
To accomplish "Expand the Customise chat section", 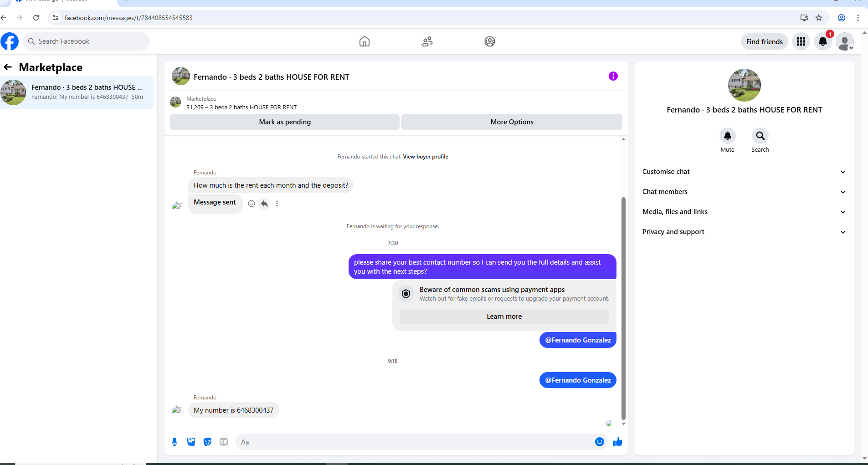I will pos(745,172).
